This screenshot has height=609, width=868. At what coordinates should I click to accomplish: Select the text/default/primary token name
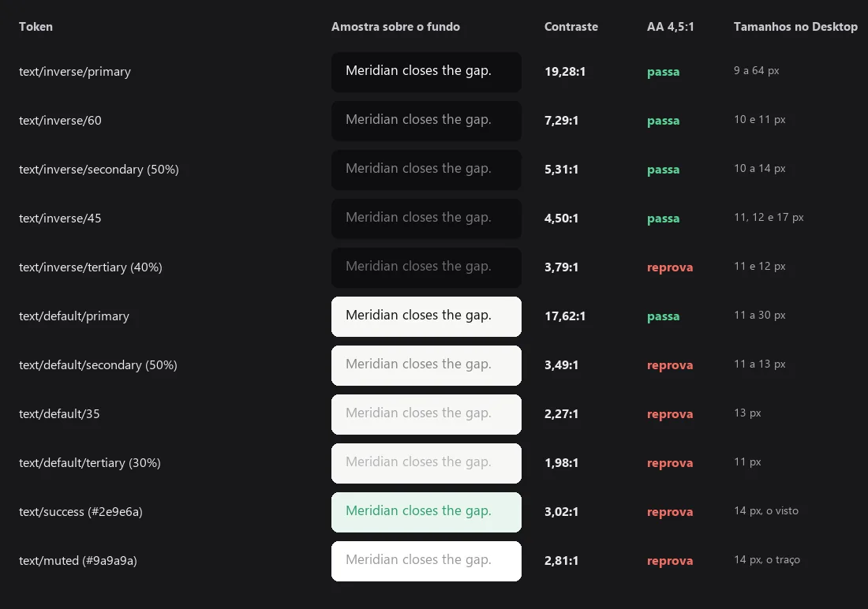pos(73,316)
